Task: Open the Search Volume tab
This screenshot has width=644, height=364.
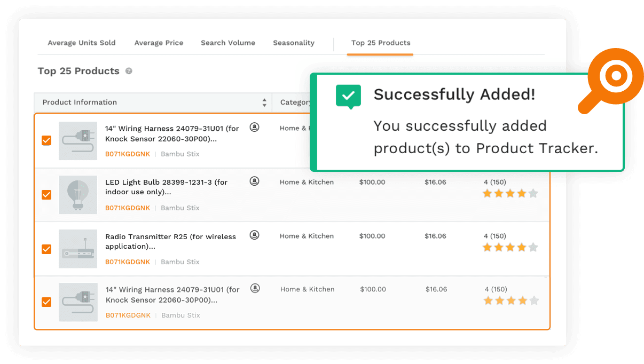Action: (228, 43)
